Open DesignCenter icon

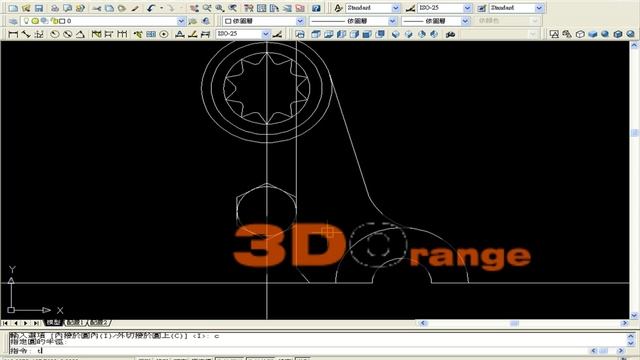pos(261,8)
